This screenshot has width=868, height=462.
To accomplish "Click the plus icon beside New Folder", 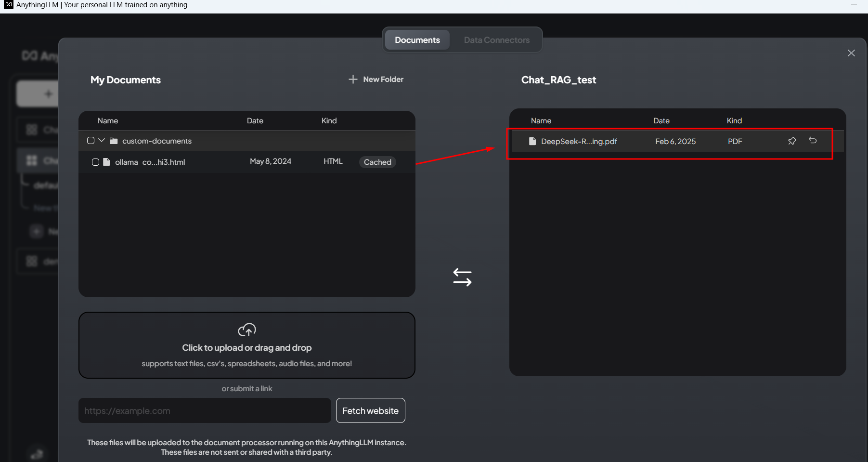I will click(x=353, y=79).
